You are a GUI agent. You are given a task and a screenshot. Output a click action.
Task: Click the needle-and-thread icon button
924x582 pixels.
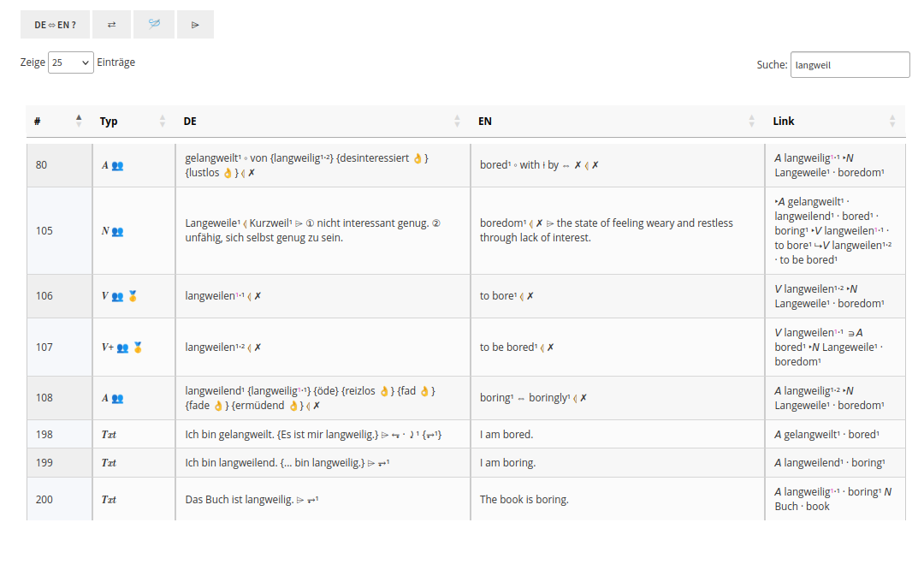click(x=154, y=25)
